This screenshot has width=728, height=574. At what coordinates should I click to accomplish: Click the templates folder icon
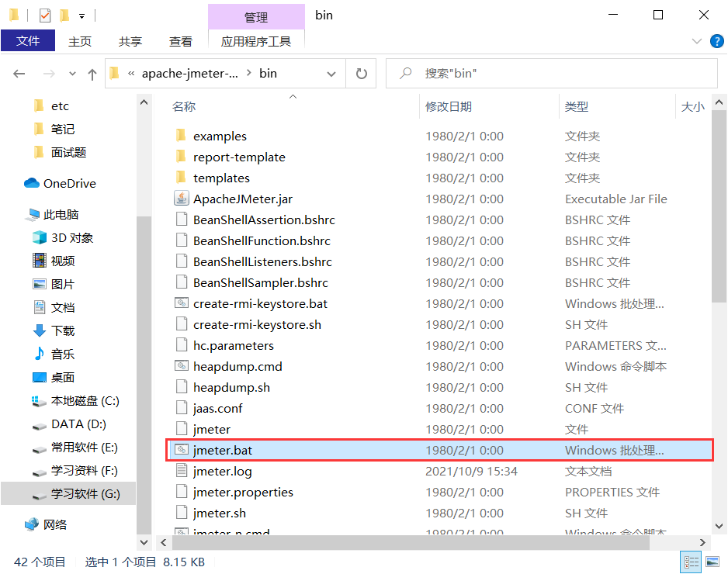point(181,178)
